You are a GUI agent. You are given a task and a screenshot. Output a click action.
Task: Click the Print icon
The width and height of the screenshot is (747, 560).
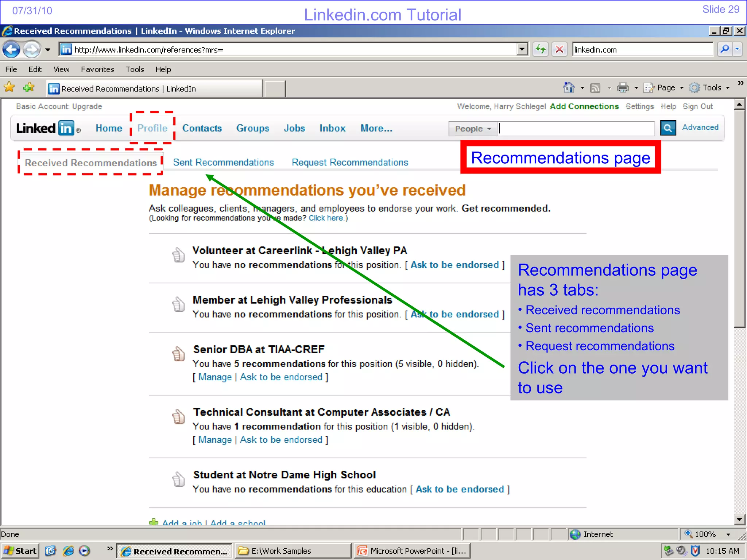click(x=623, y=88)
